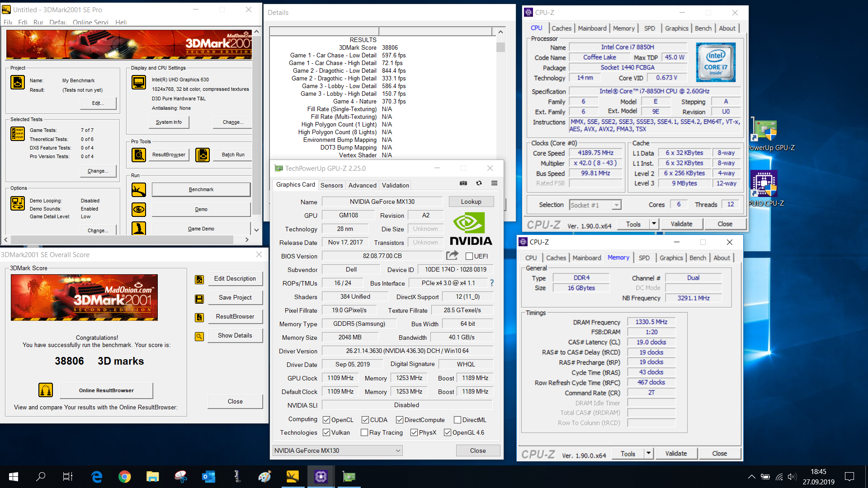868x488 pixels.
Task: Open SPD tab in lower CPU-Z window
Action: point(644,258)
